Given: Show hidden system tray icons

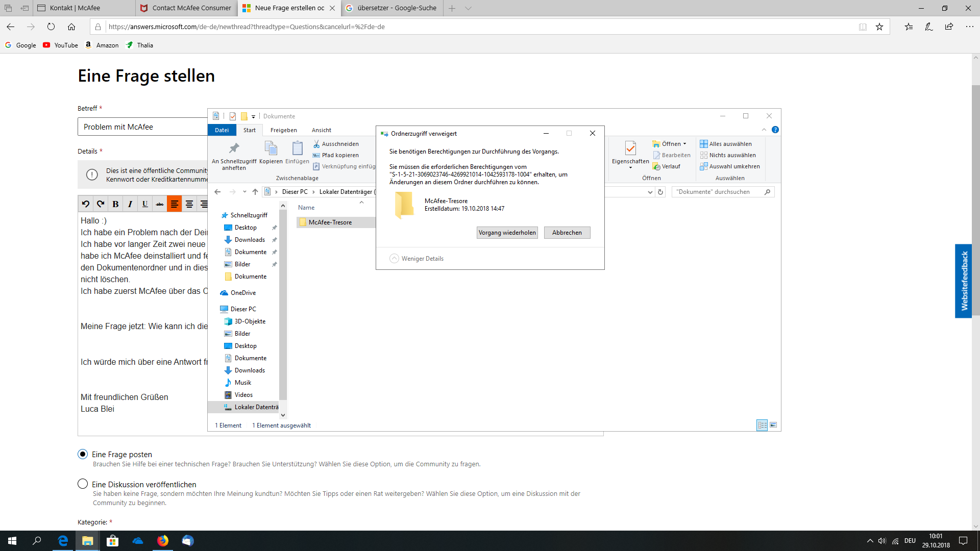Looking at the screenshot, I should tap(870, 541).
